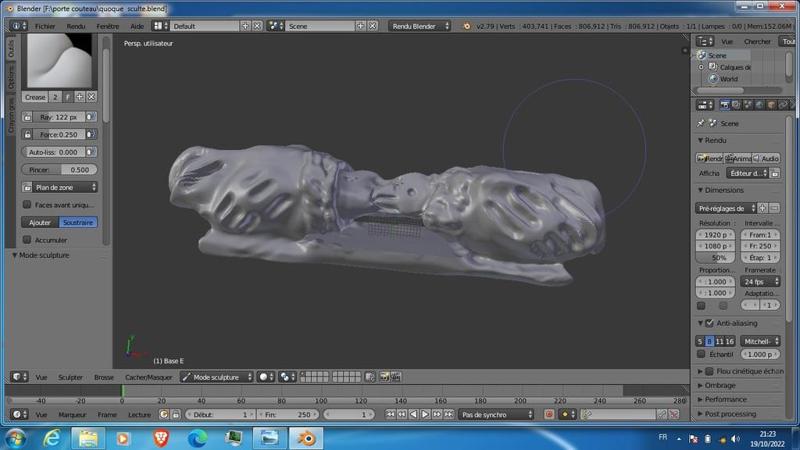Toggle automatic keyframe record button
The width and height of the screenshot is (800, 450).
(x=549, y=414)
